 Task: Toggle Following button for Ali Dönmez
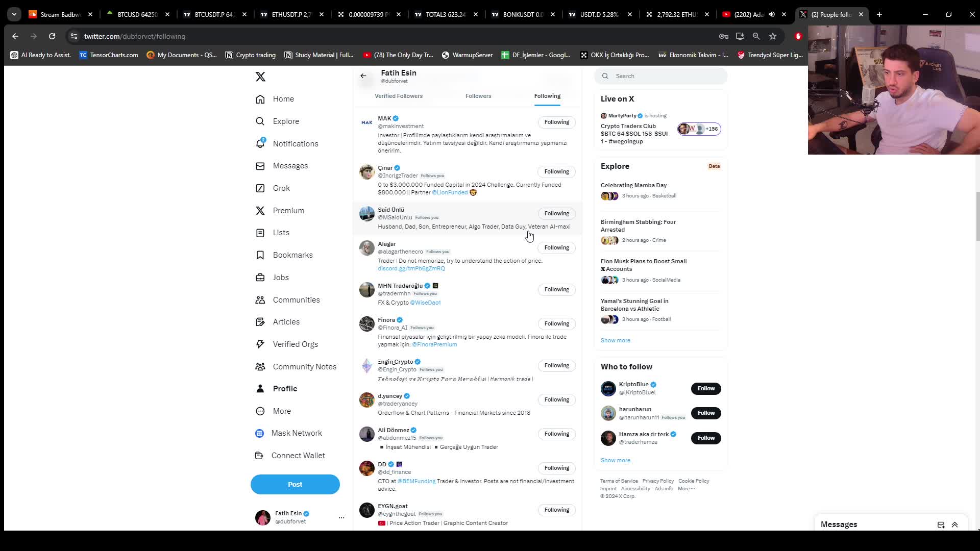[556, 434]
